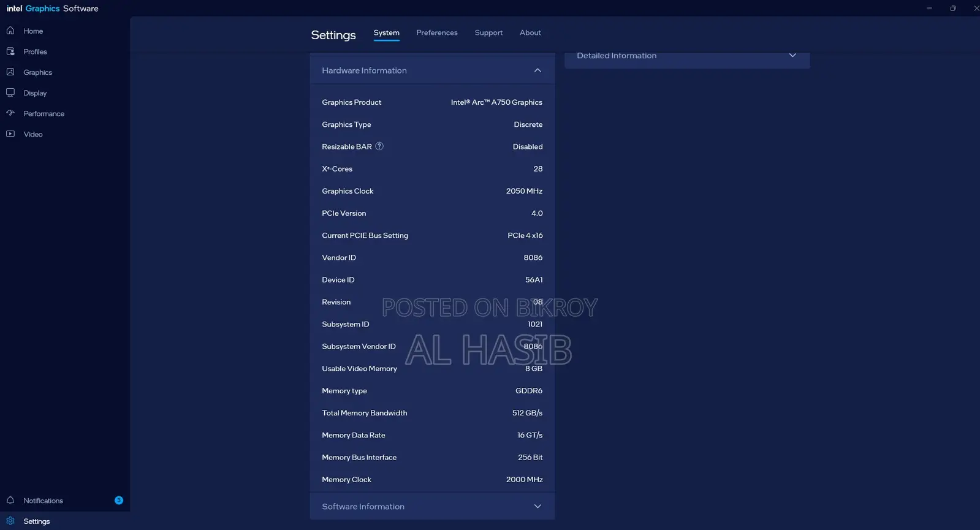Click the Hardware Information header text
Viewport: 980px width, 530px height.
point(364,70)
